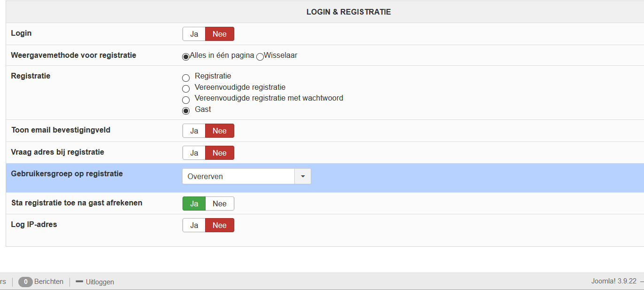This screenshot has width=644, height=290.
Task: Select Vereenvoudigde registratie met wachtwoord
Action: coord(186,100)
